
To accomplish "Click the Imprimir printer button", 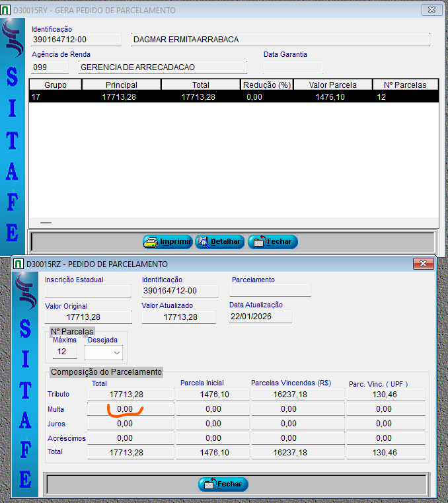I will pyautogui.click(x=167, y=242).
